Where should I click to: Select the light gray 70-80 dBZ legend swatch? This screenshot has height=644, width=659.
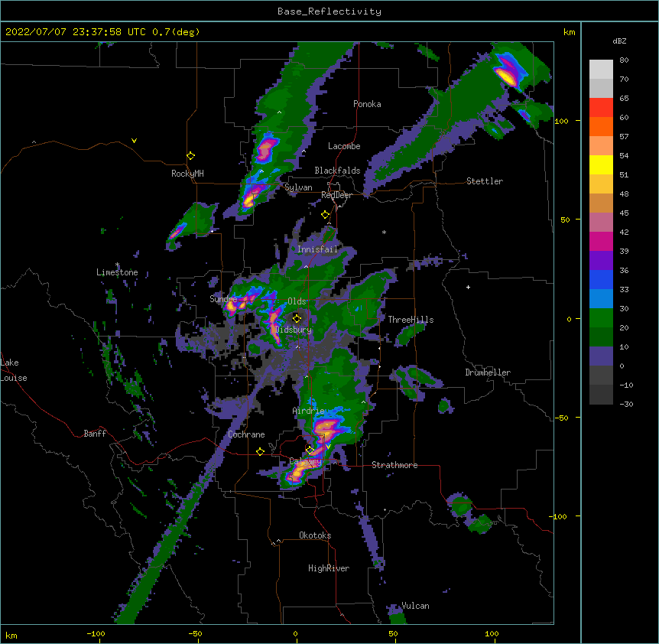(x=601, y=70)
